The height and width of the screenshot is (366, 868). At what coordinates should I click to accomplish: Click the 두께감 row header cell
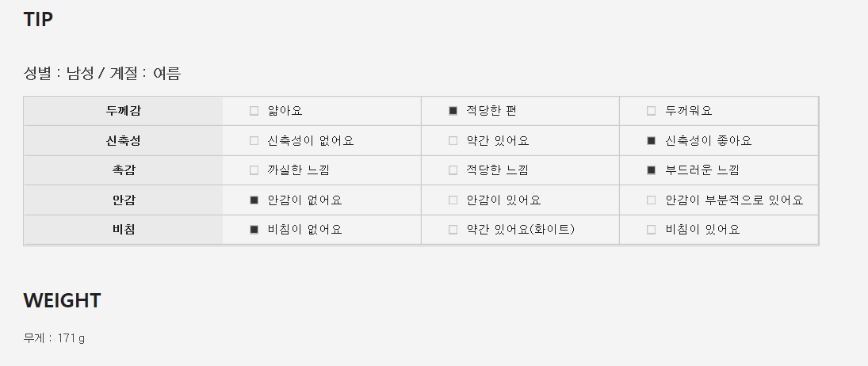pos(124,111)
